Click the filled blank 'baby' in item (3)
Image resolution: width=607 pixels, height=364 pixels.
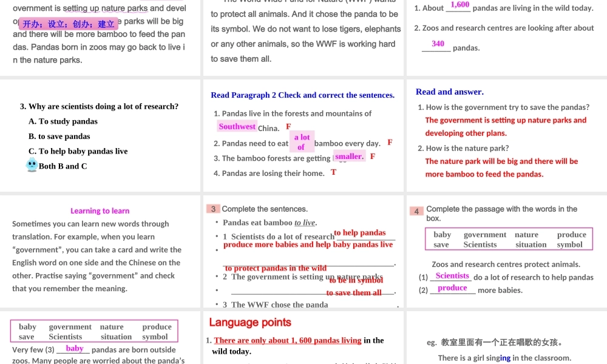(74, 348)
